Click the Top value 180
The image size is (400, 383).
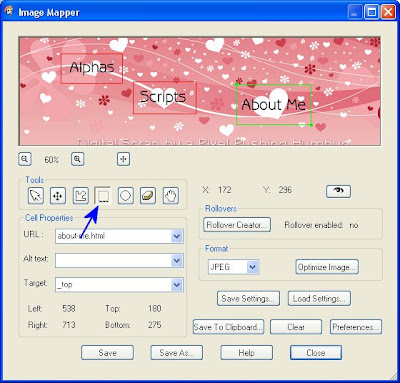pos(155,308)
